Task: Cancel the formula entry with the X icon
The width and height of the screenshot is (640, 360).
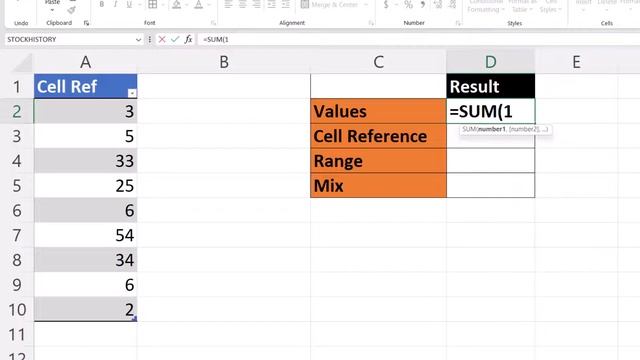Action: click(x=162, y=40)
